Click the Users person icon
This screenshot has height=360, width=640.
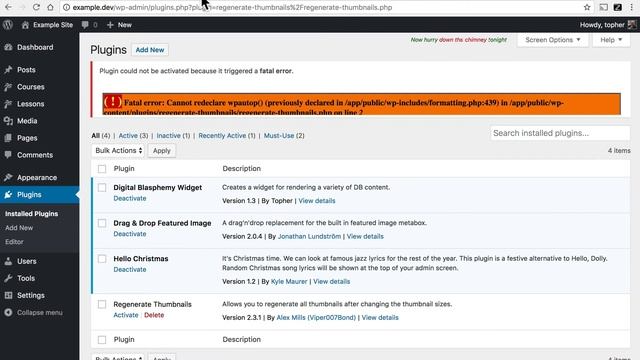(x=9, y=261)
